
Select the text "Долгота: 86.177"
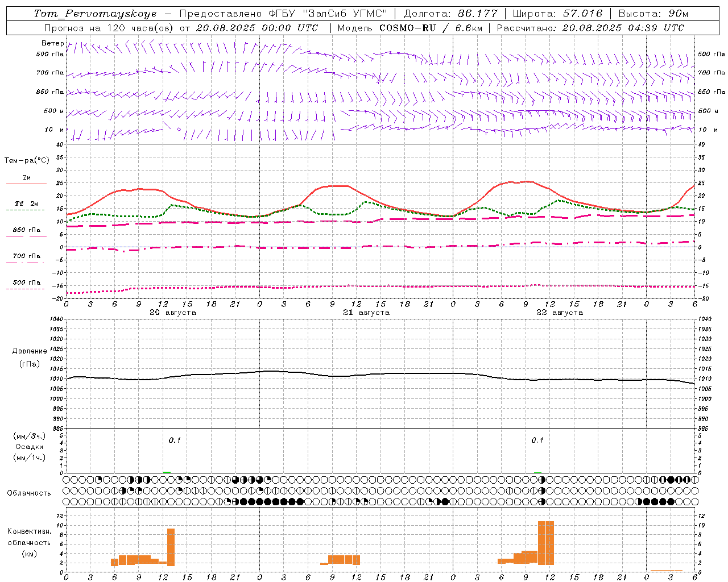click(450, 14)
